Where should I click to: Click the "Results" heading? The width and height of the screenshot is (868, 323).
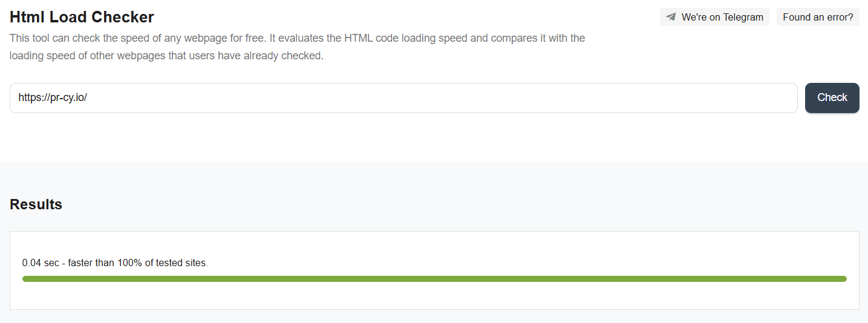tap(36, 204)
